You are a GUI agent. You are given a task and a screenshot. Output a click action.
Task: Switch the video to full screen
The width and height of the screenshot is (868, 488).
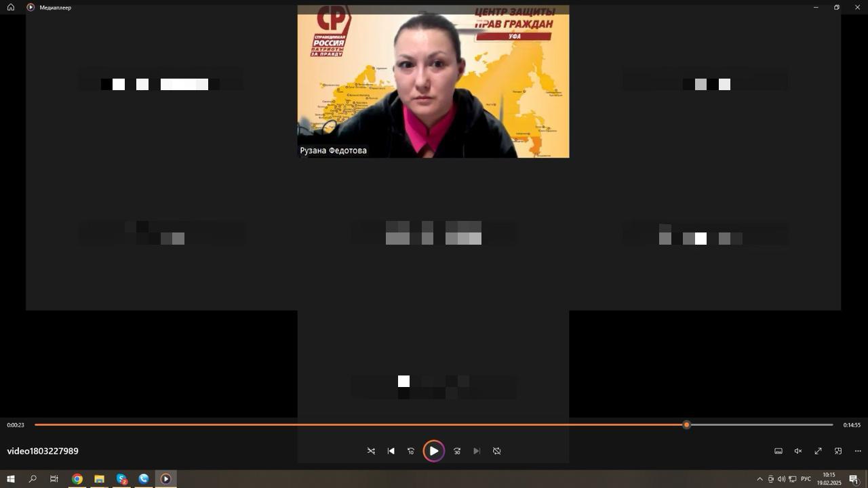tap(818, 451)
